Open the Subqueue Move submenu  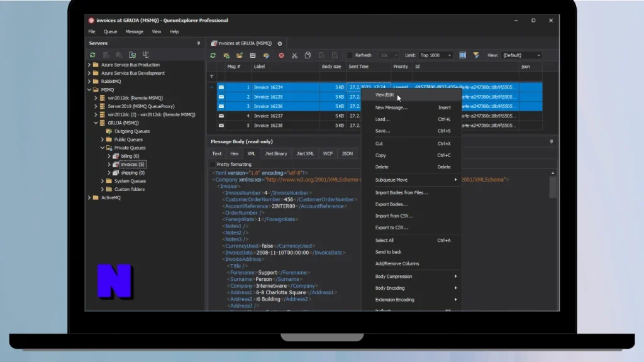(411, 180)
